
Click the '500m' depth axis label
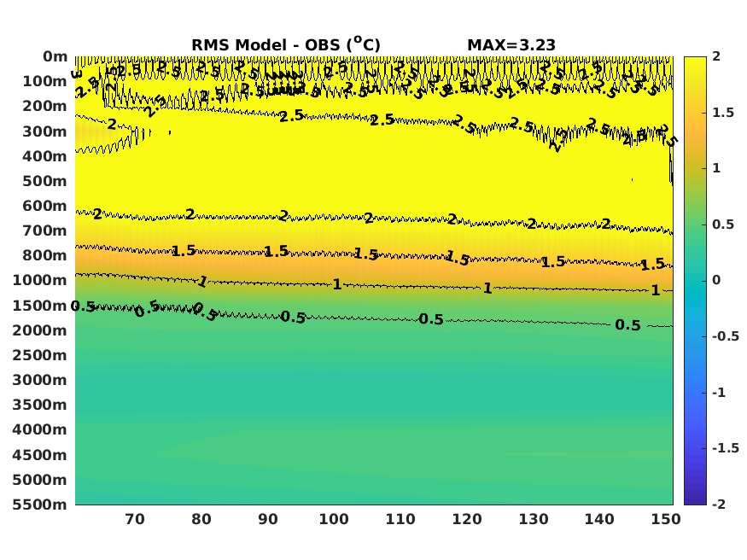click(44, 181)
